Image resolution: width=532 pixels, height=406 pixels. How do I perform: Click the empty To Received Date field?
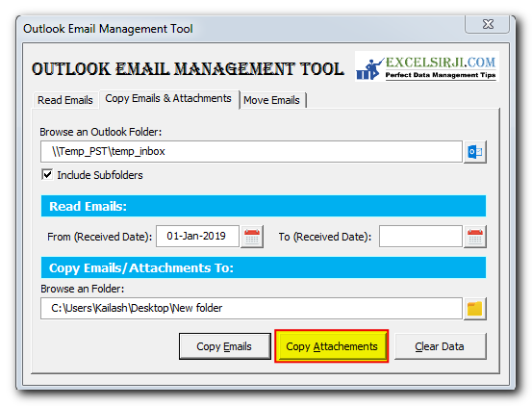tap(420, 236)
